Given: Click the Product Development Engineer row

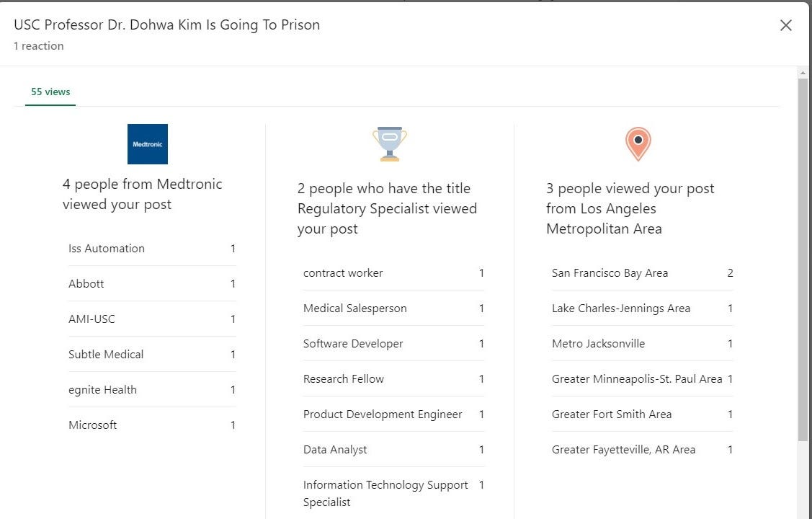Looking at the screenshot, I should click(393, 414).
